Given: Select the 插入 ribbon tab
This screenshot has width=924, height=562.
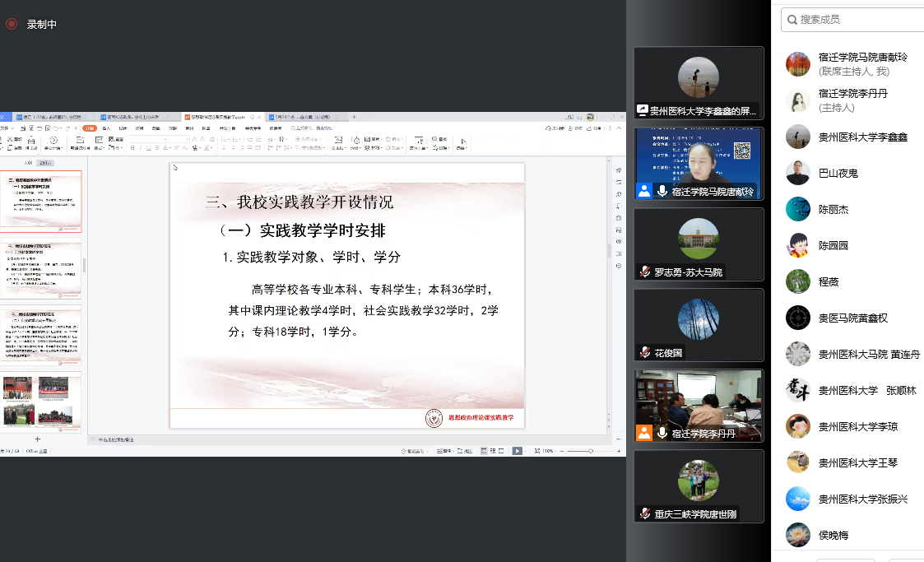Looking at the screenshot, I should (106, 128).
